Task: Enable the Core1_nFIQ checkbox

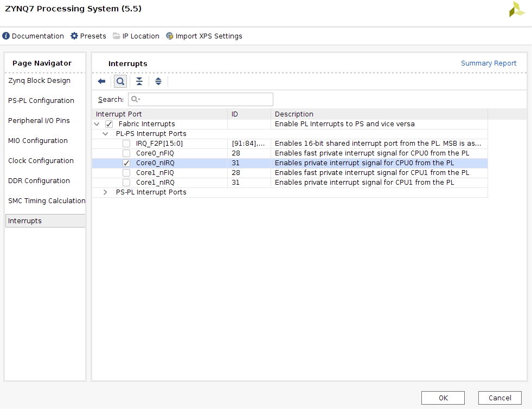Action: pyautogui.click(x=126, y=173)
